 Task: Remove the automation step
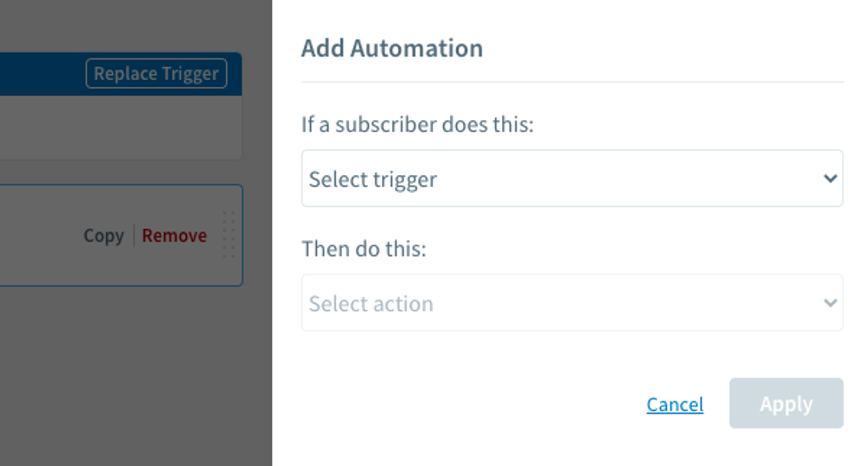point(174,235)
